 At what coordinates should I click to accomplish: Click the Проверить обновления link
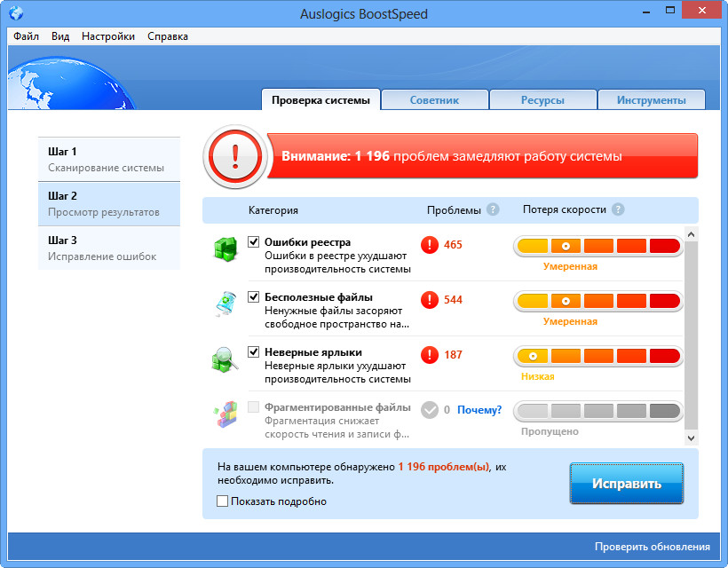(x=653, y=547)
